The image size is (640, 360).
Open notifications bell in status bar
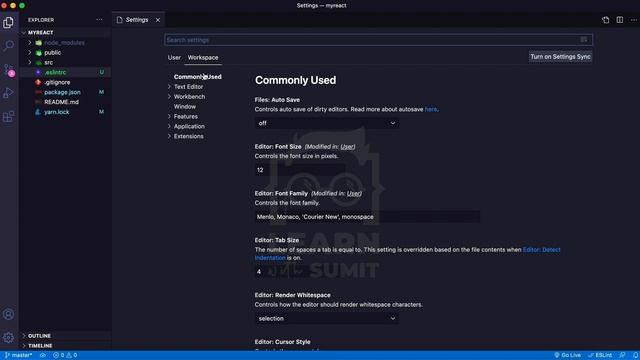click(x=635, y=355)
